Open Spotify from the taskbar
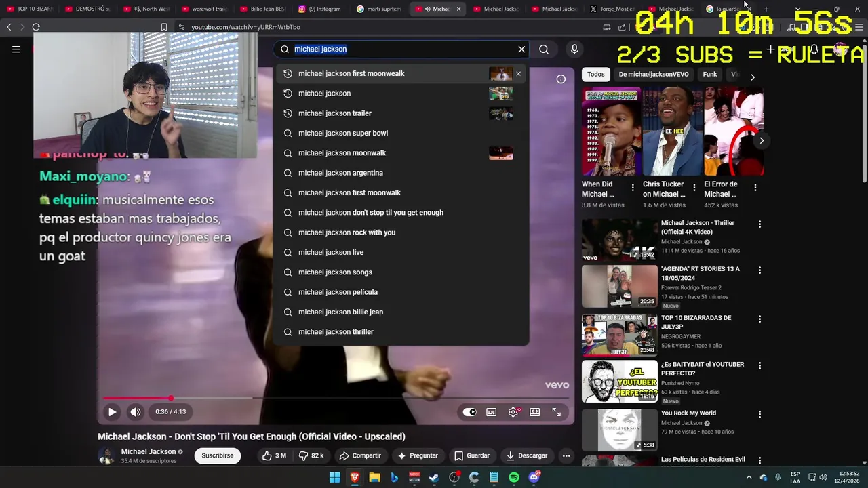The image size is (868, 488). 514,477
